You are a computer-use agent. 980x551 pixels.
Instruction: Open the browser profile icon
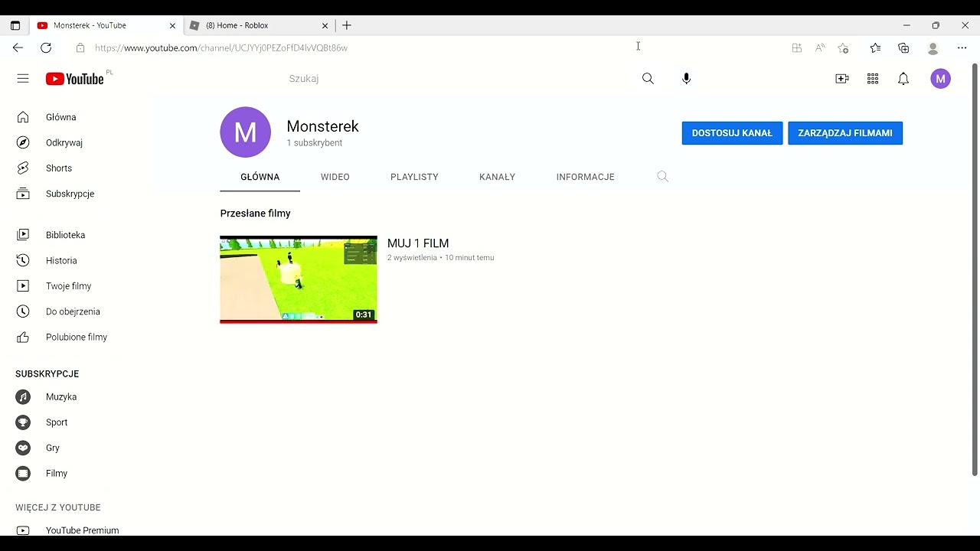click(x=933, y=47)
